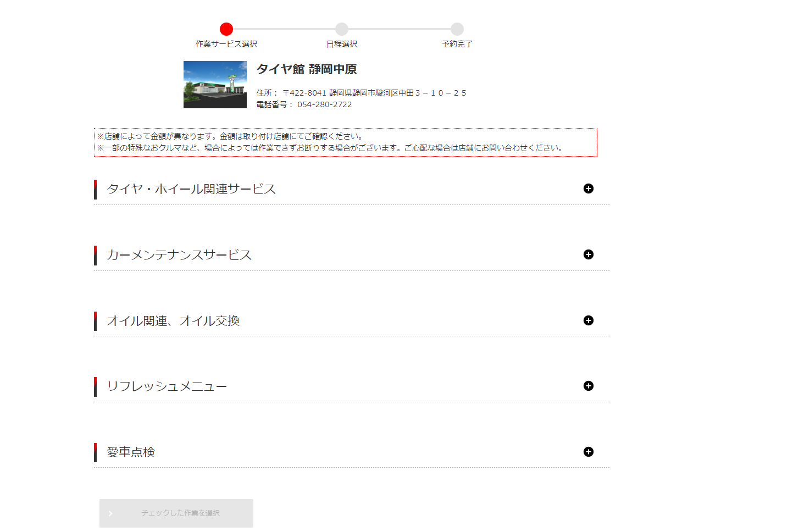Click chevron arrow on チェックした作業を選択 button
Screen dimensions: 793x532
[110, 513]
